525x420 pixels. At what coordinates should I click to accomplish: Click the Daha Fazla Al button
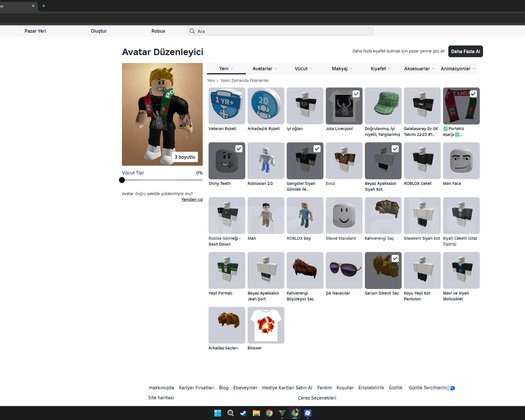[465, 51]
